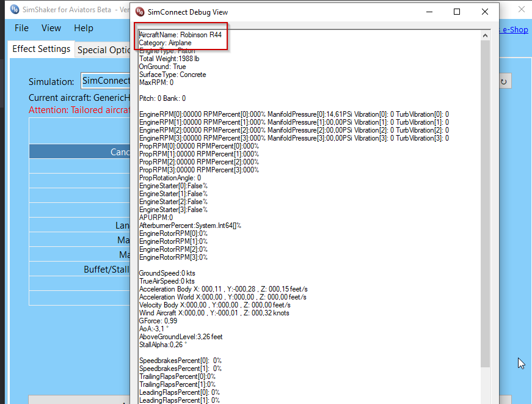
Task: Click the APURPM:0 line
Action: (156, 218)
